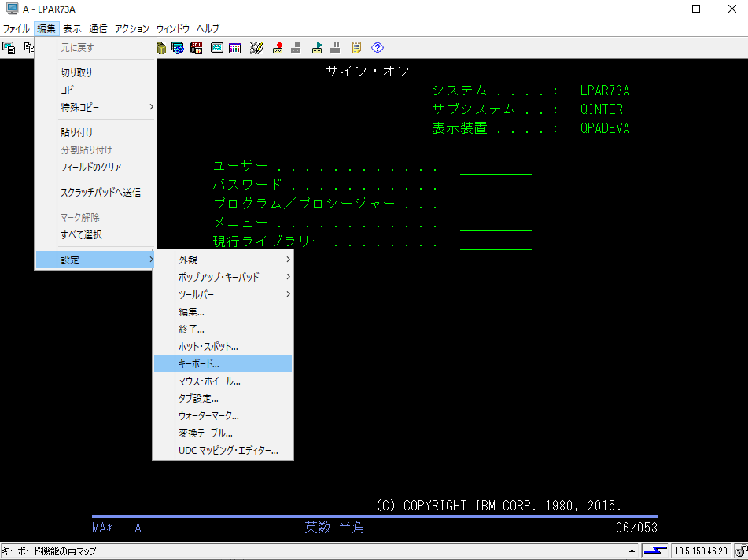Screen dimensions: 748x560
Task: Click the window-with-gear settings toolbar icon
Action: pyautogui.click(x=178, y=48)
